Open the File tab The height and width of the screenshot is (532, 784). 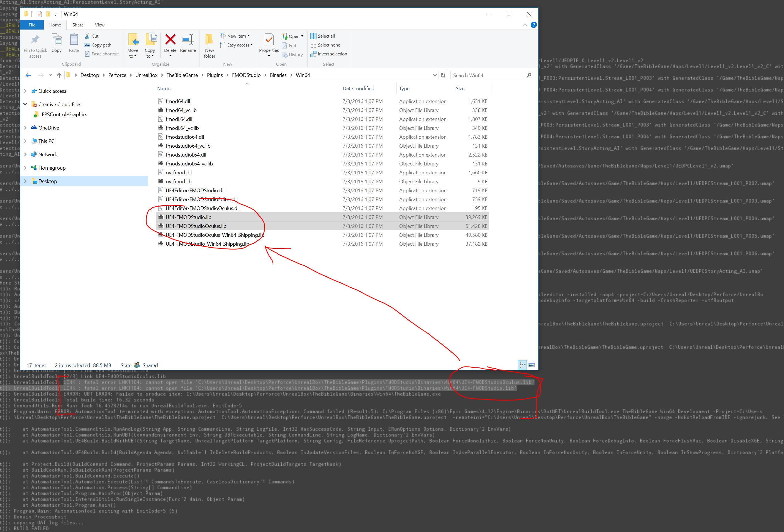tap(32, 25)
